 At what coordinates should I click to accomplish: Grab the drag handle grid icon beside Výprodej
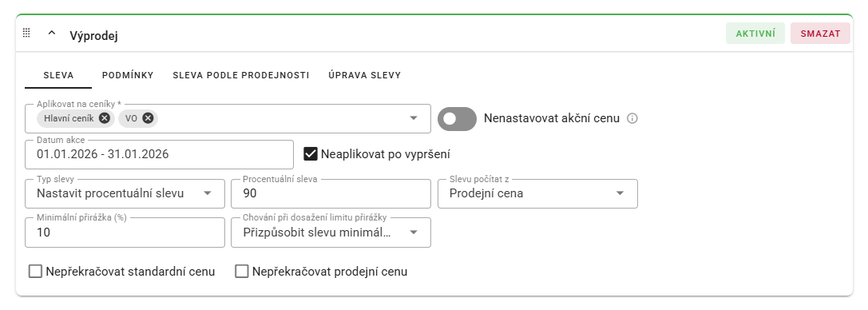(26, 34)
